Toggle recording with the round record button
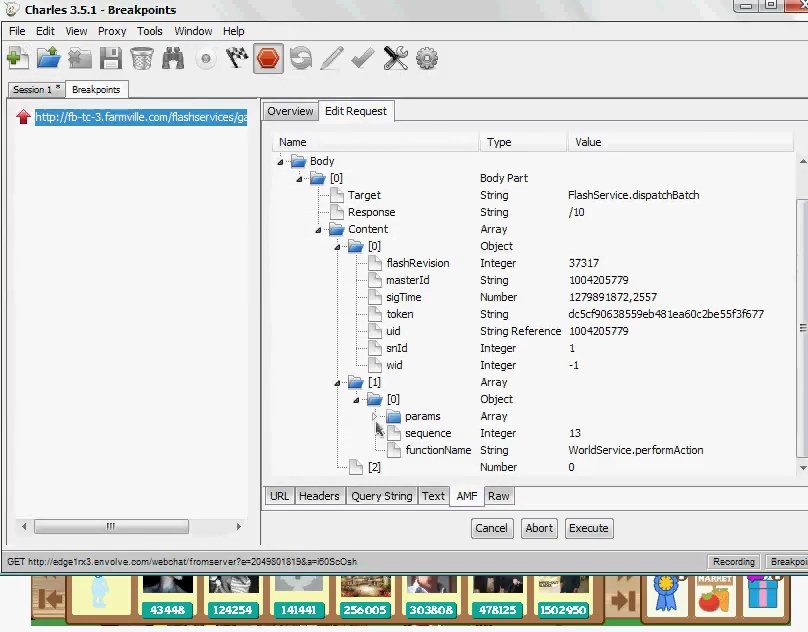 206,59
